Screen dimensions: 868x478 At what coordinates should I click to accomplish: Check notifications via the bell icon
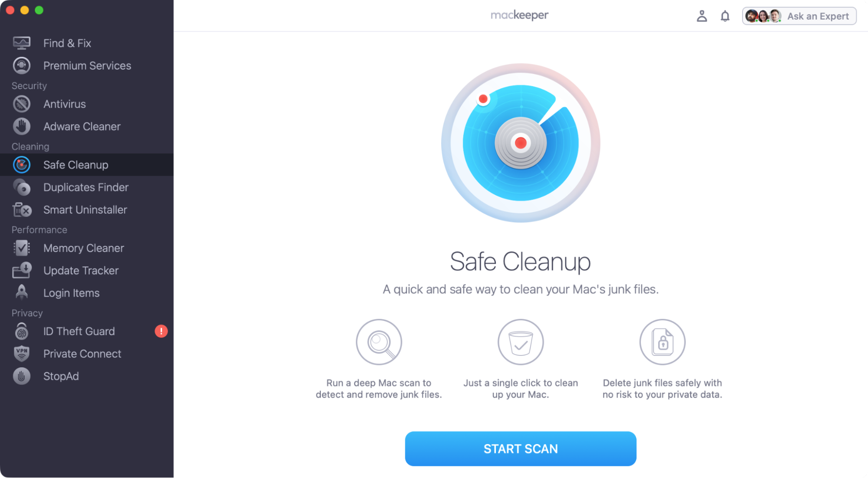coord(725,16)
